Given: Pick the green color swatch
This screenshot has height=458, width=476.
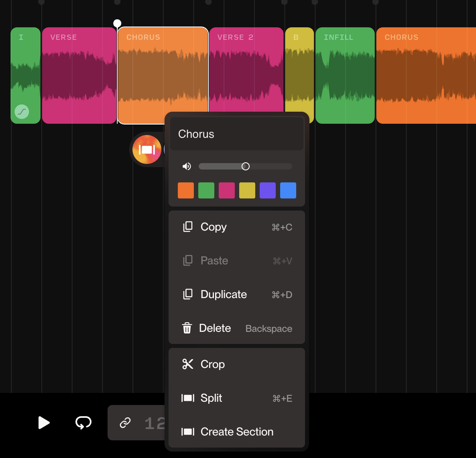Looking at the screenshot, I should click(206, 190).
